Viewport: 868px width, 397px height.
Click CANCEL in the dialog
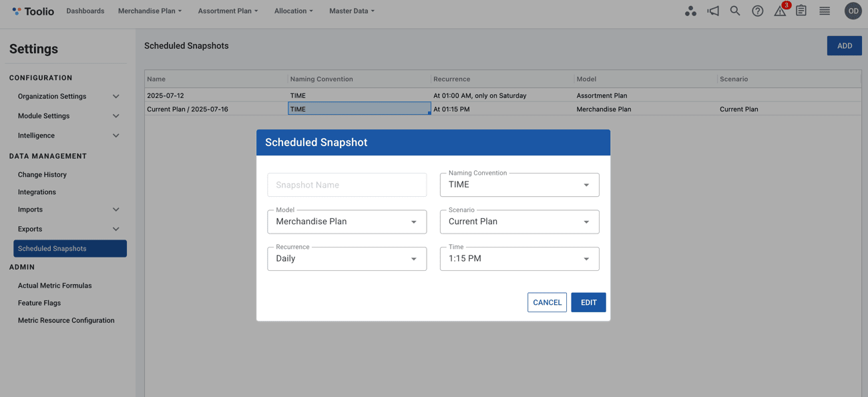(547, 302)
